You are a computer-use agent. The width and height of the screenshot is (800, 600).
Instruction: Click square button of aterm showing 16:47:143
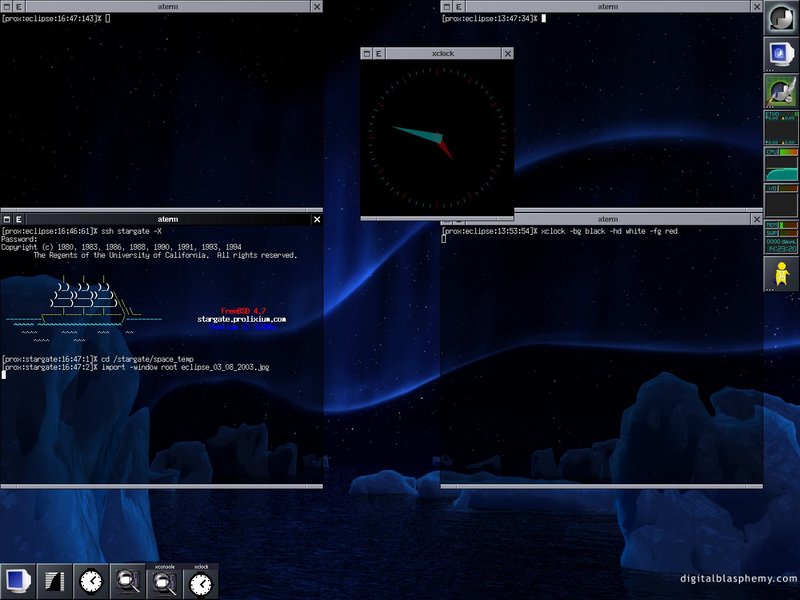pos(7,7)
